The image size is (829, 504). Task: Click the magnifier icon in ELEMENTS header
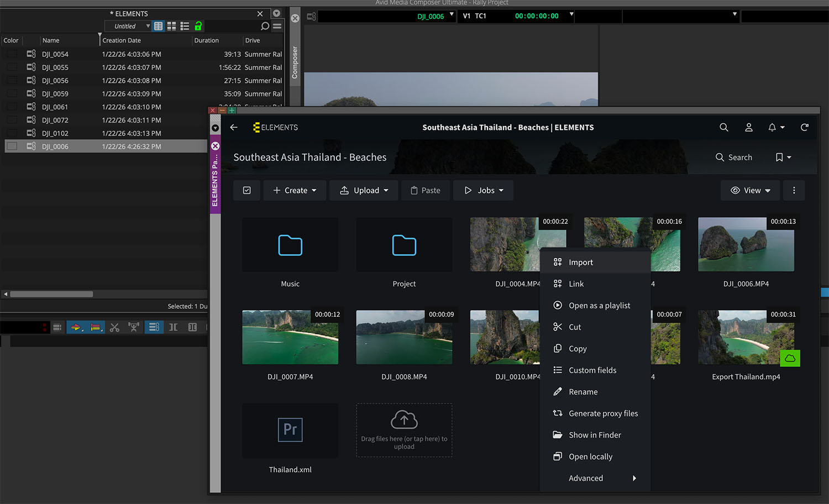tap(723, 128)
